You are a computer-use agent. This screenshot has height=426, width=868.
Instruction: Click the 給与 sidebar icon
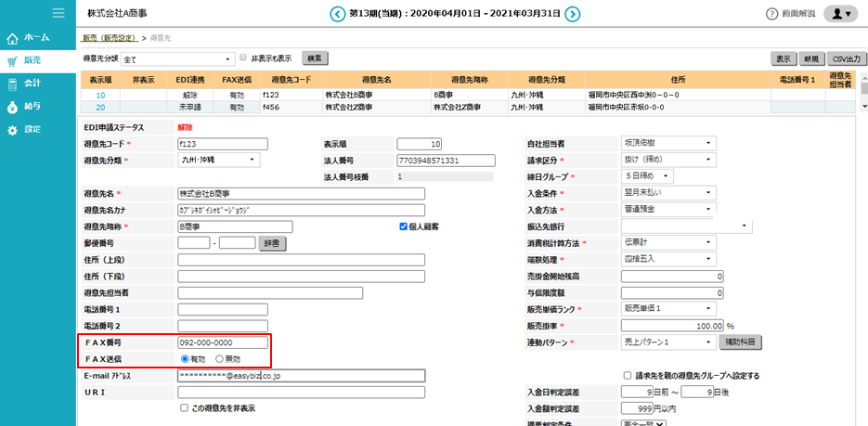pyautogui.click(x=13, y=107)
